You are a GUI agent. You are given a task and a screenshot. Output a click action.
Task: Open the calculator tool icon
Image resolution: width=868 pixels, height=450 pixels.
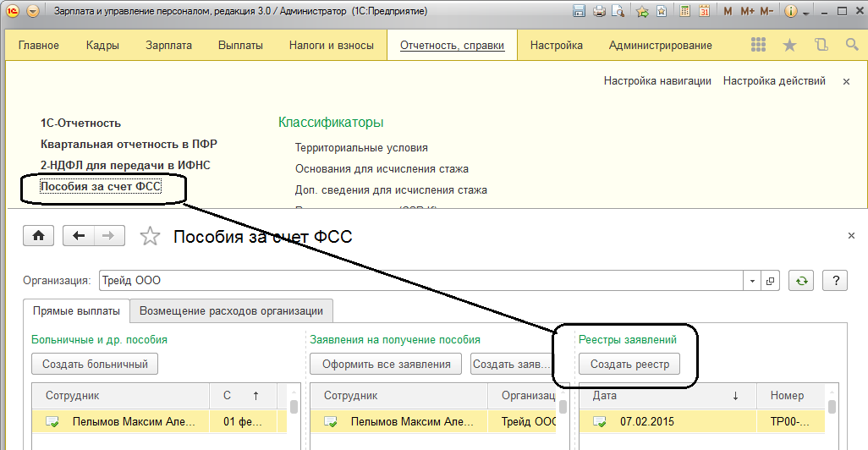coord(683,12)
